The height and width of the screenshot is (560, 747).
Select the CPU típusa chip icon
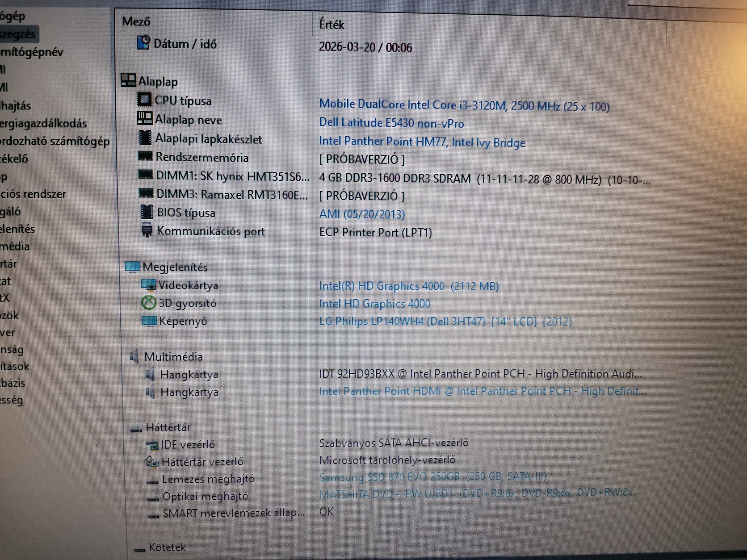coord(144,100)
